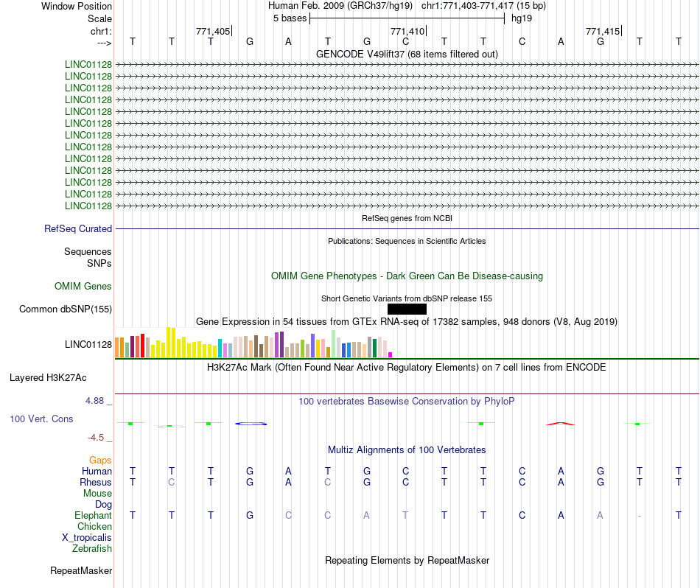Select the Rhesus alignment row label
700x588 pixels.
point(96,483)
